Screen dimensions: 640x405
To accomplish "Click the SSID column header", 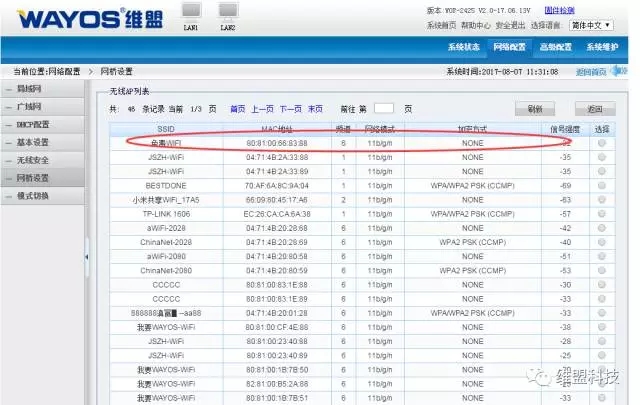I will point(166,129).
